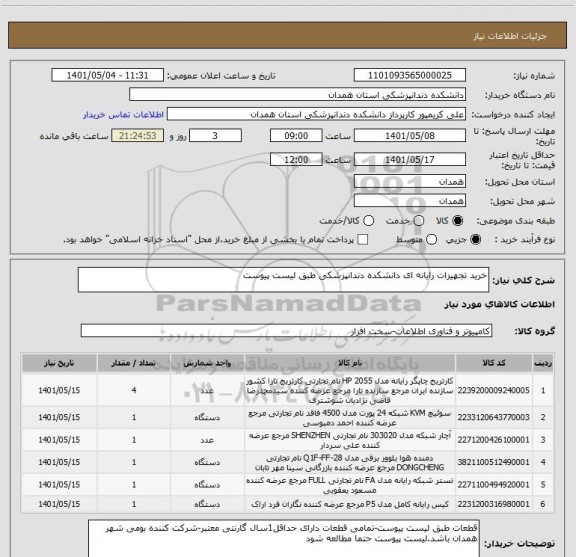This screenshot has width=576, height=557.
Task: Click the request creator name field
Action: click(x=316, y=114)
